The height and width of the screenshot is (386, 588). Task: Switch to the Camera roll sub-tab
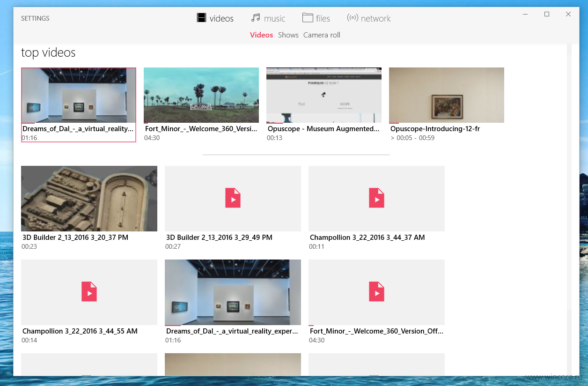click(322, 35)
